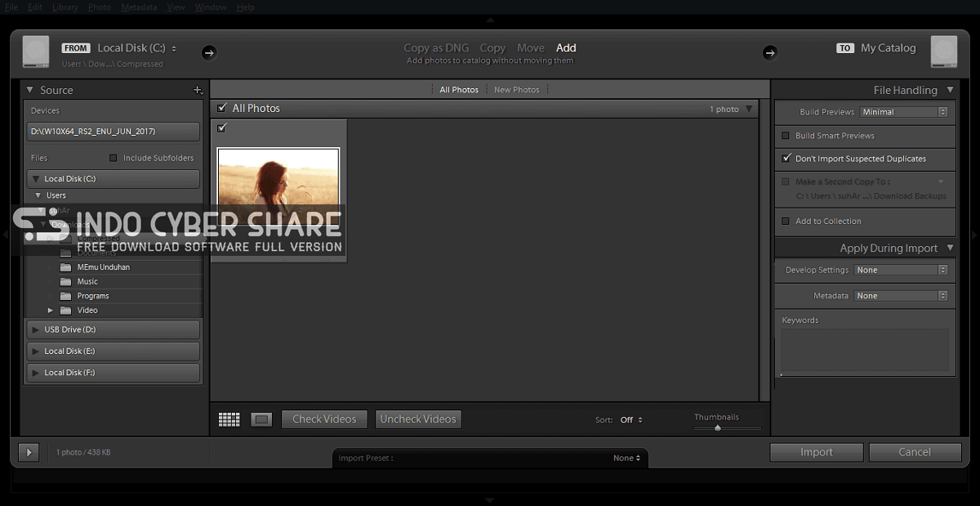Choose Move import mode
The width and height of the screenshot is (980, 506).
tap(531, 48)
